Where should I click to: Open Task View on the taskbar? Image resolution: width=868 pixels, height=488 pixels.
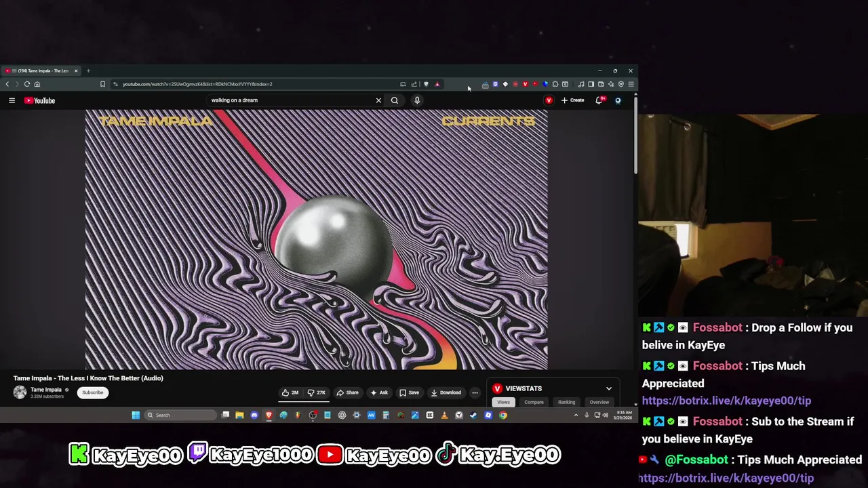pyautogui.click(x=226, y=415)
